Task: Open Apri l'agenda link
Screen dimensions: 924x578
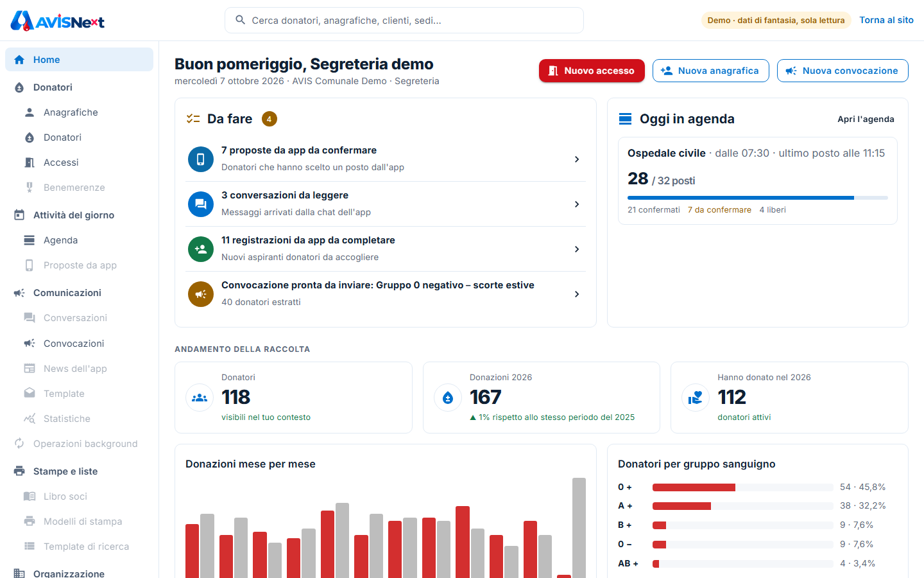Action: (866, 119)
